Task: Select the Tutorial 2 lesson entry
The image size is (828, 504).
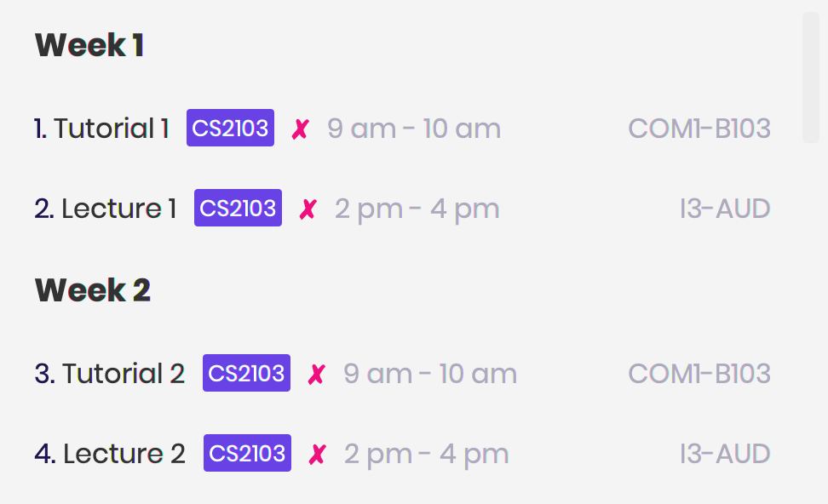Action: (402, 374)
